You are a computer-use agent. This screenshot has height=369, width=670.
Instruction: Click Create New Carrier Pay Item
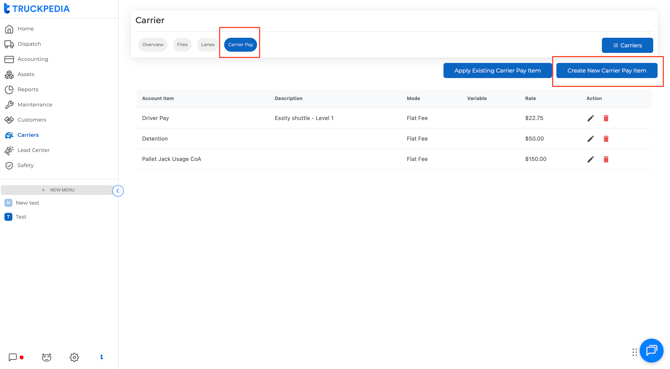607,70
